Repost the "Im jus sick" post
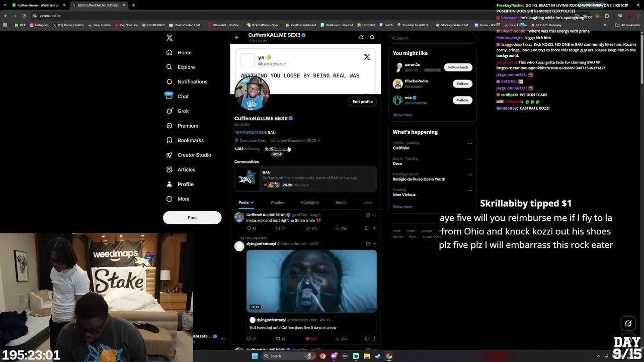 (x=278, y=228)
